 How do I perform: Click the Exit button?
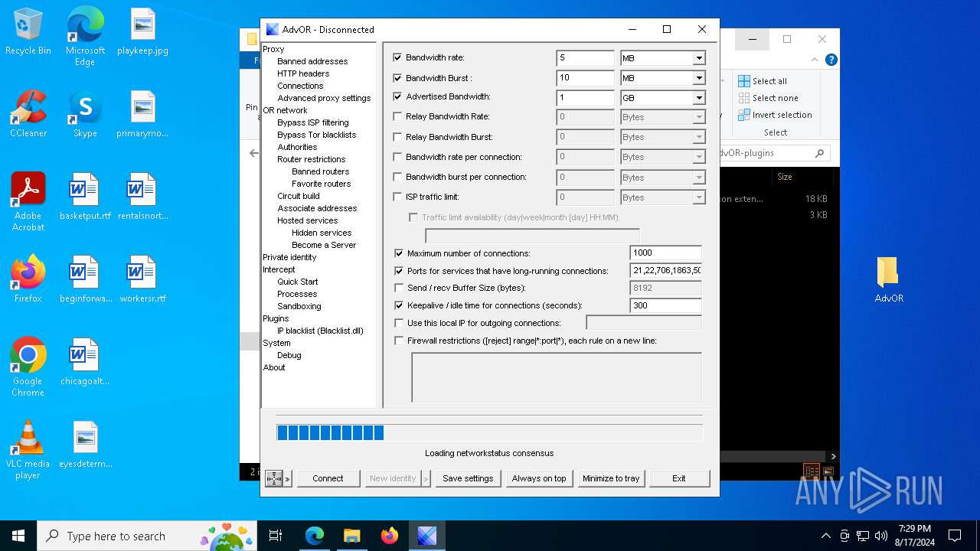[x=679, y=478]
